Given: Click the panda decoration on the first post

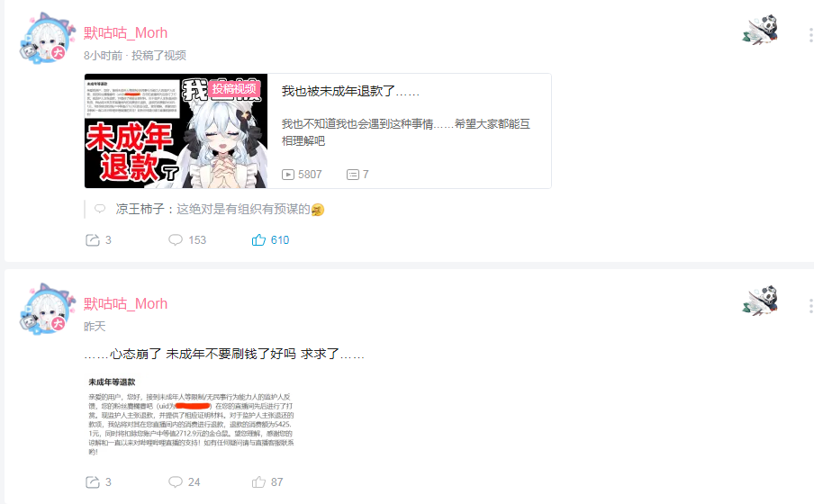Looking at the screenshot, I should click(x=761, y=30).
